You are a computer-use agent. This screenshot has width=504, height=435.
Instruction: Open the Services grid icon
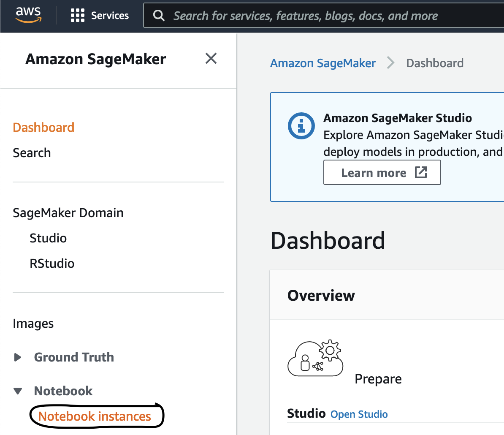[78, 16]
